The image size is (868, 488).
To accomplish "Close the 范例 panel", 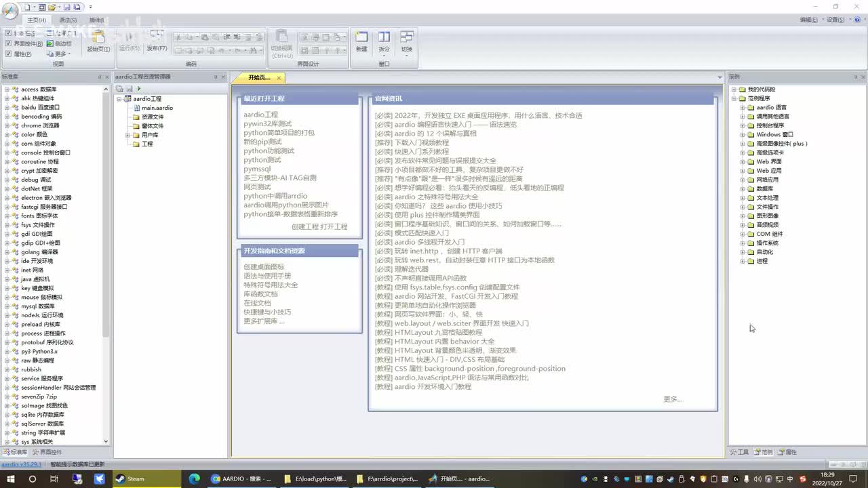I will pos(864,77).
